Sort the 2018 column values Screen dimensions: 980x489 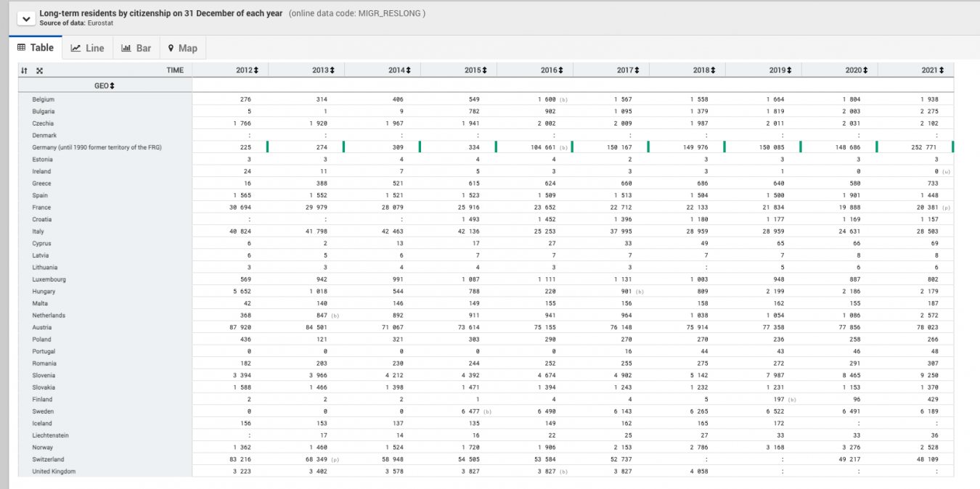[x=713, y=70]
